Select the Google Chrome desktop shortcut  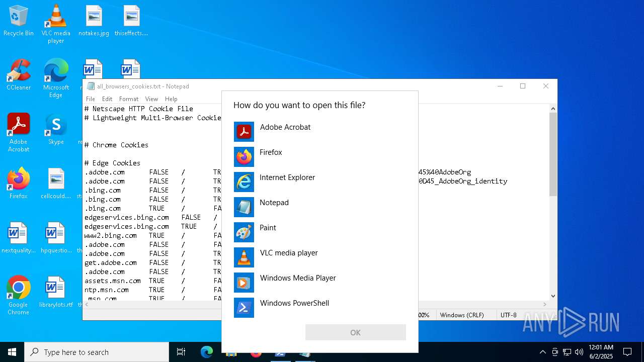[19, 296]
